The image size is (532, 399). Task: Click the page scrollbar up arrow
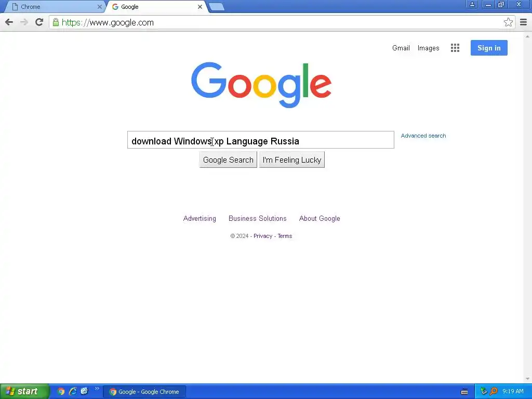click(527, 36)
